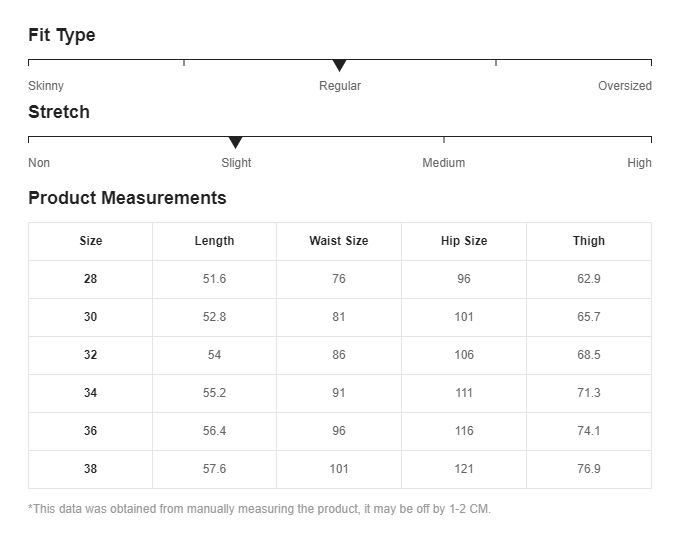Select the size 32 row label
678x535 pixels.
pyautogui.click(x=91, y=355)
